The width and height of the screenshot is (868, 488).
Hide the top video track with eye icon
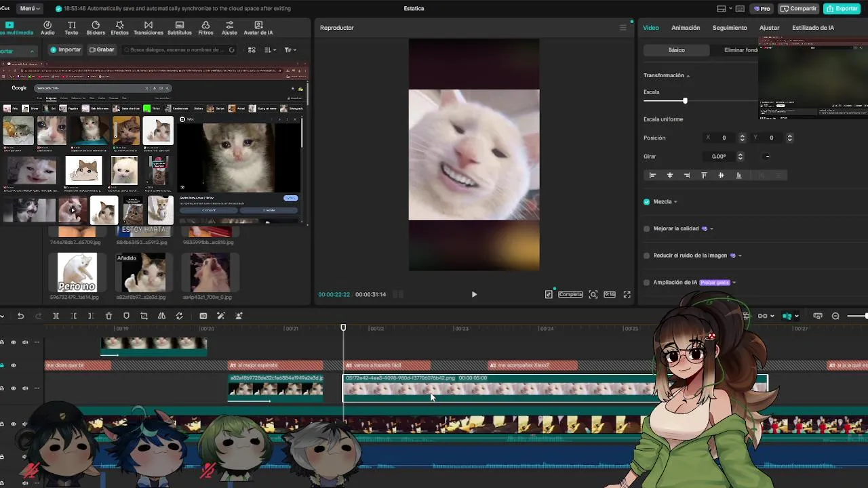click(x=13, y=342)
